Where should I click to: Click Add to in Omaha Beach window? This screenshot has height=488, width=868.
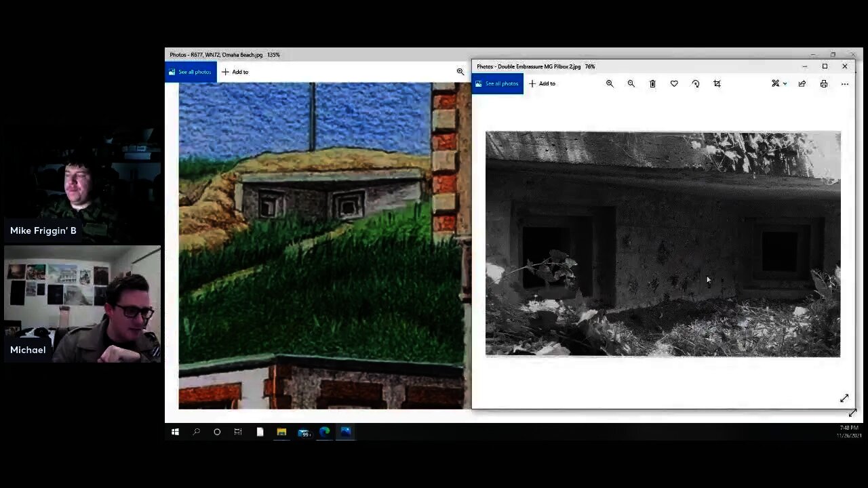pyautogui.click(x=235, y=72)
